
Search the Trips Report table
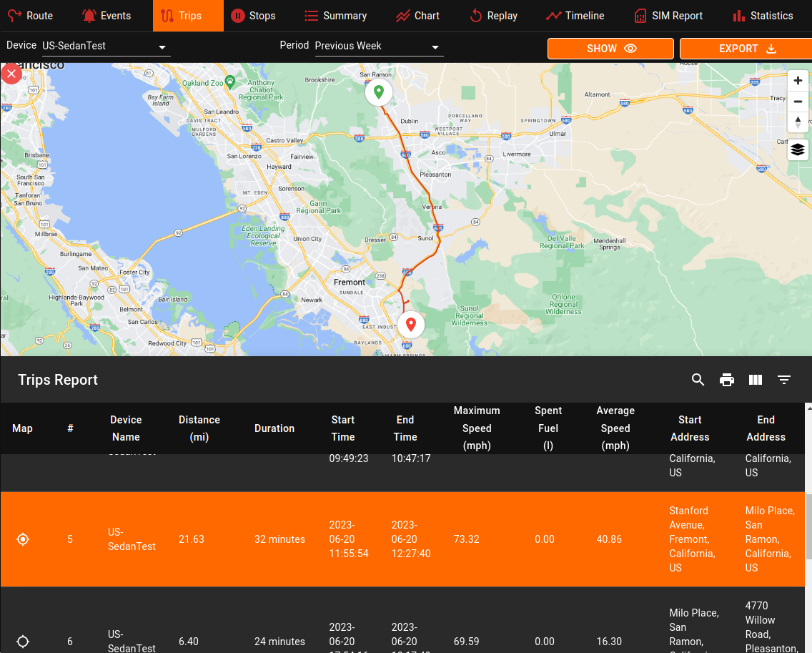point(698,380)
